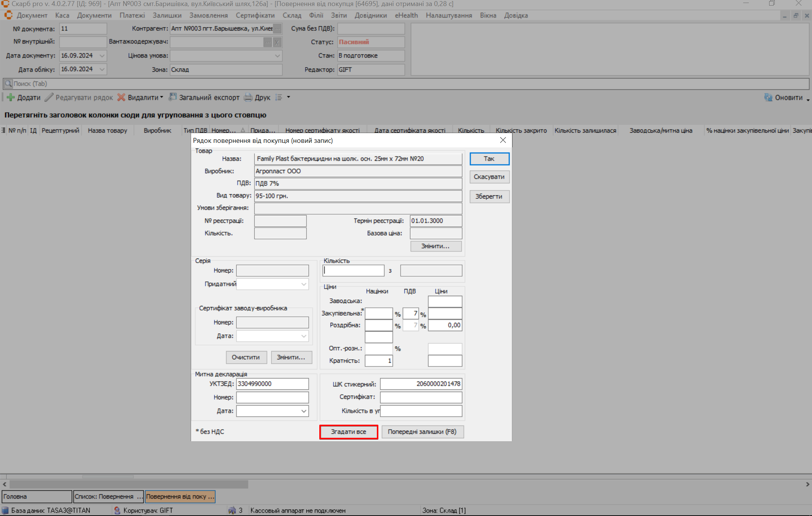Click the search magnifier icon
Viewport: 812px width, 516px height.
click(x=8, y=83)
